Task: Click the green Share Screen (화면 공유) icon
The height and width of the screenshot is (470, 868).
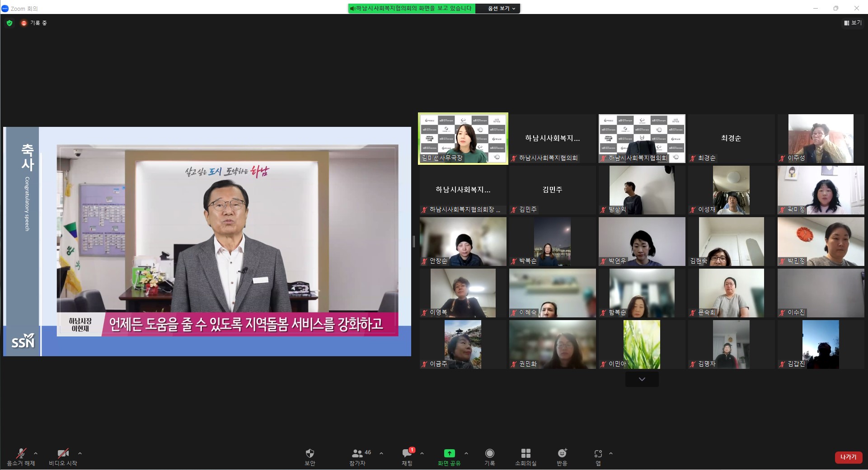Action: (x=449, y=453)
